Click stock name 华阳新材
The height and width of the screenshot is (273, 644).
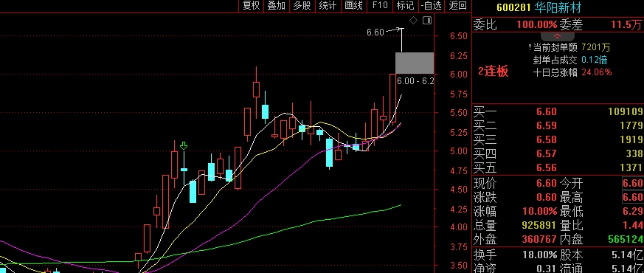(x=558, y=7)
